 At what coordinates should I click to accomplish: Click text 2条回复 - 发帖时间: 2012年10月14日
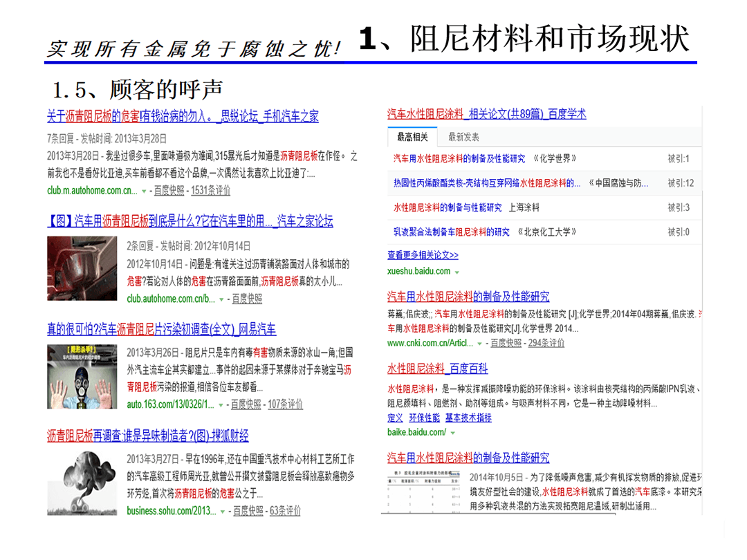(x=189, y=246)
